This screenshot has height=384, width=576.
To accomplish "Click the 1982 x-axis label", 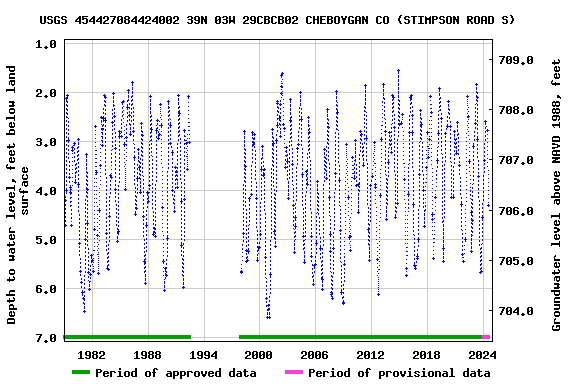I will click(x=91, y=355).
